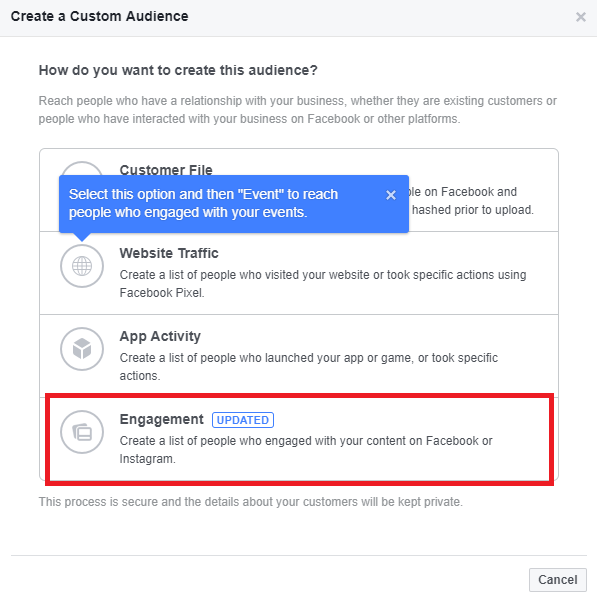Select the Website Traffic option heading
Image resolution: width=597 pixels, height=601 pixels.
pos(169,253)
